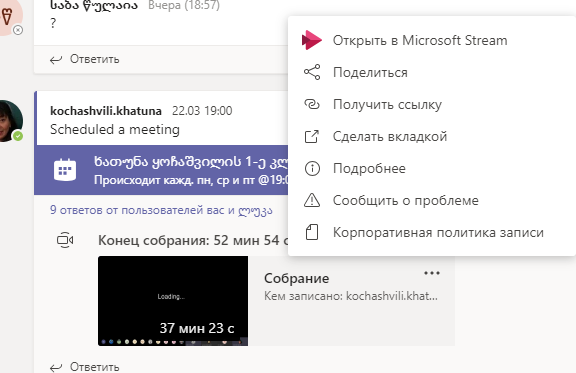Expand 9 ответов от пользователей thread
This screenshot has height=373, width=576.
[161, 210]
